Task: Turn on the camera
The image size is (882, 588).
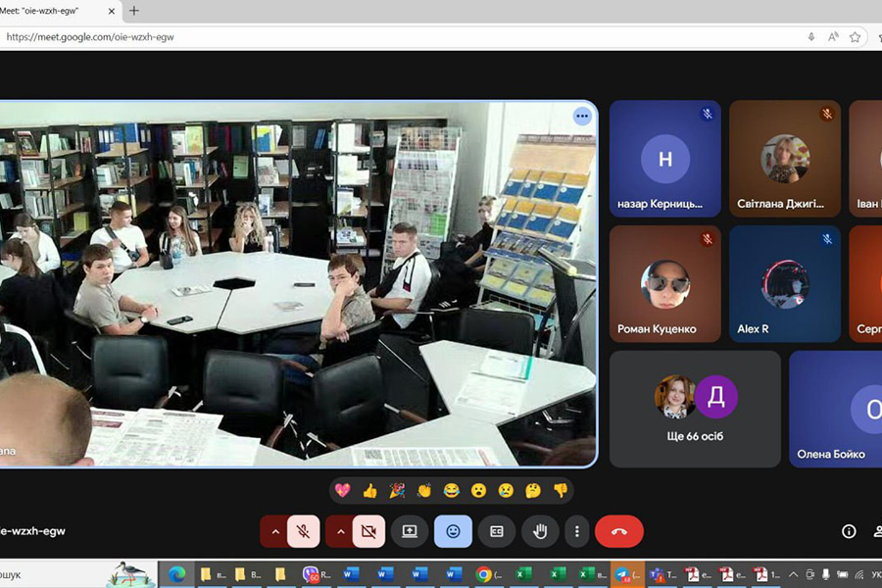Action: pyautogui.click(x=368, y=531)
